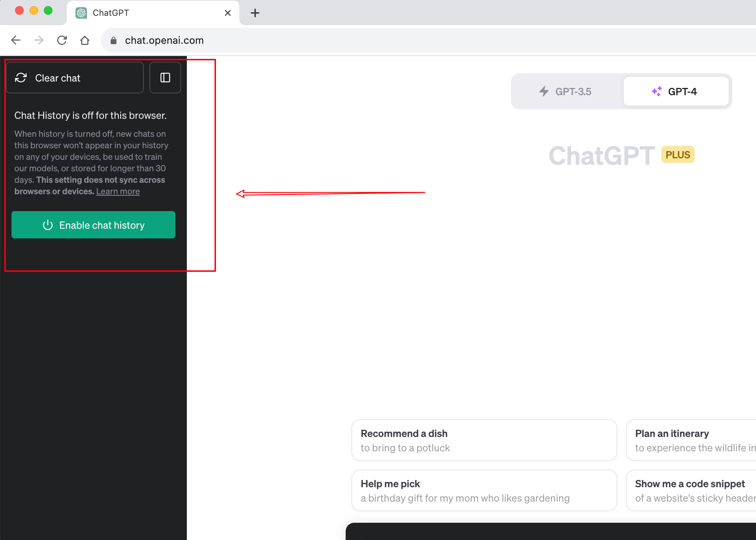The image size is (756, 540).
Task: Go back with the browser back arrow
Action: click(x=16, y=40)
